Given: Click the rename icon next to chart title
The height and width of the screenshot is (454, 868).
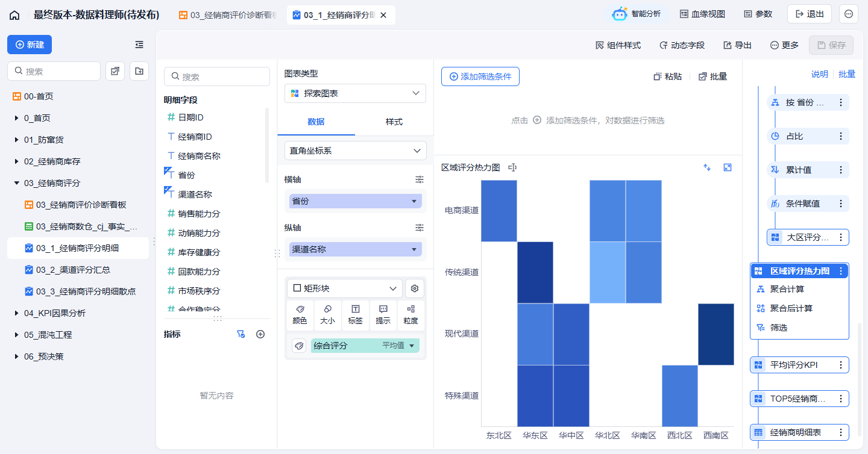Looking at the screenshot, I should [x=512, y=167].
